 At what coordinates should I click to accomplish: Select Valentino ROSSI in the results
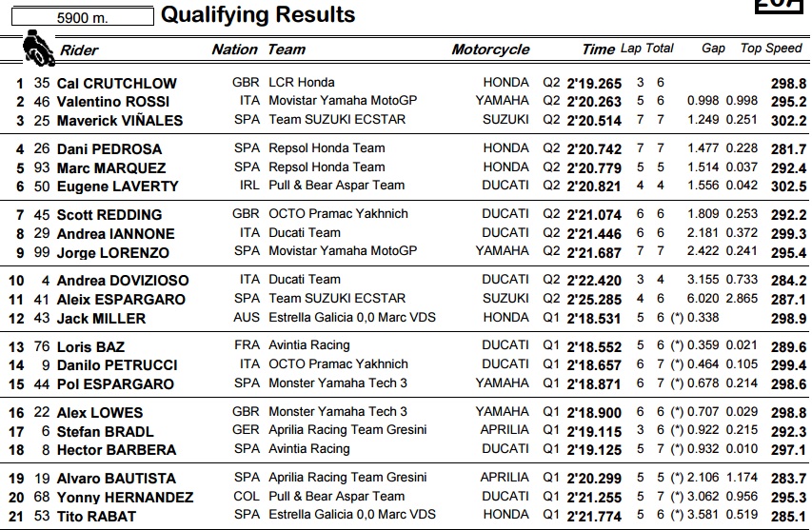coord(113,101)
